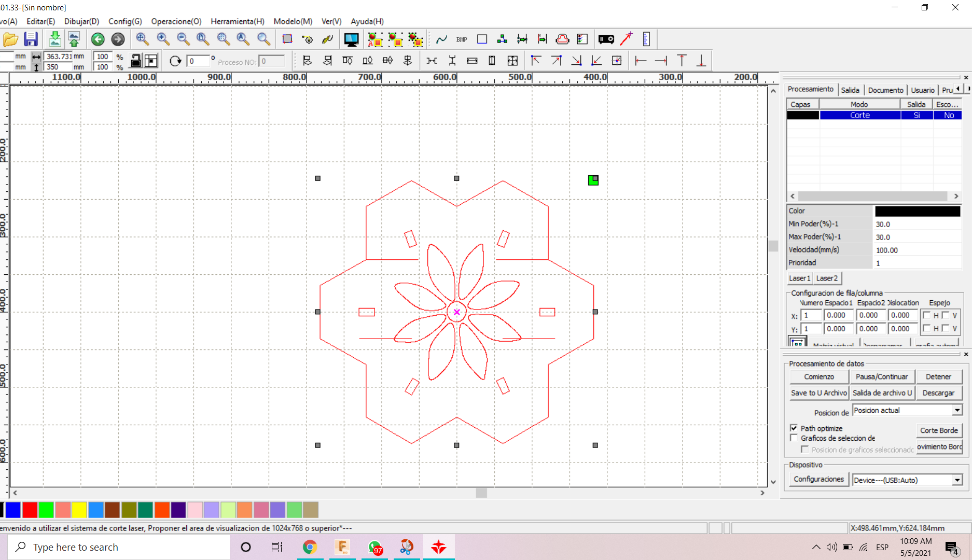This screenshot has height=560, width=972.
Task: Click Save to U Archivo button
Action: [x=819, y=393]
